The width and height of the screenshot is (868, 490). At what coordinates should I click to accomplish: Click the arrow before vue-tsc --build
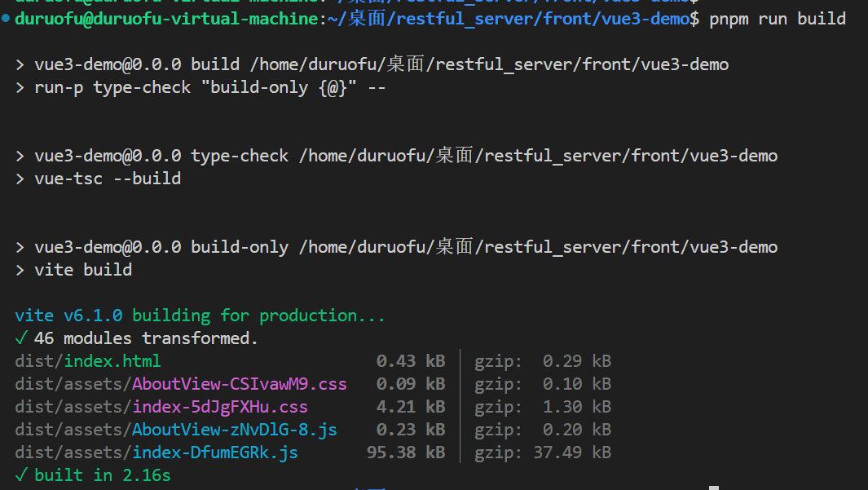click(20, 179)
